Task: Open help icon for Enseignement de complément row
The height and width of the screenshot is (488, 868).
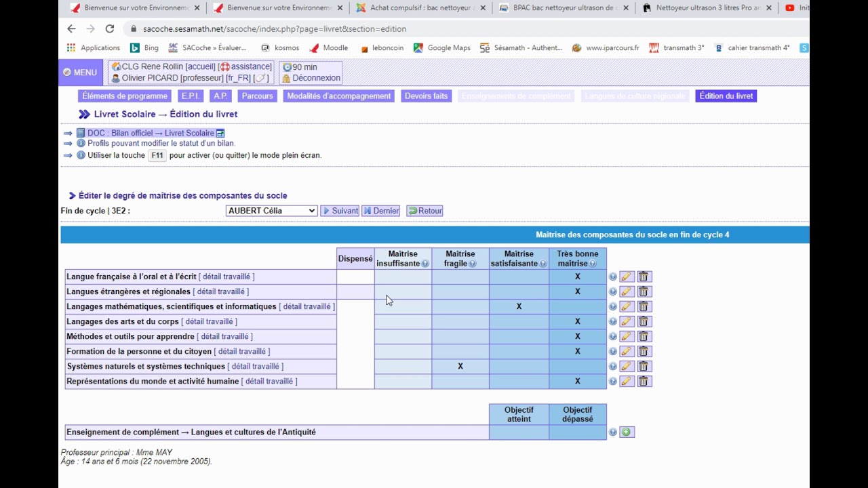Action: coord(613,432)
